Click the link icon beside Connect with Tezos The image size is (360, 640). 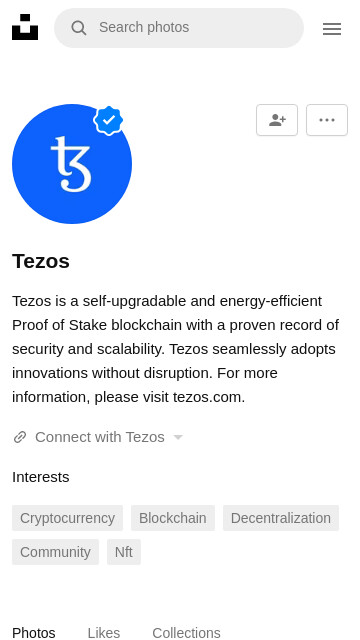[20, 437]
